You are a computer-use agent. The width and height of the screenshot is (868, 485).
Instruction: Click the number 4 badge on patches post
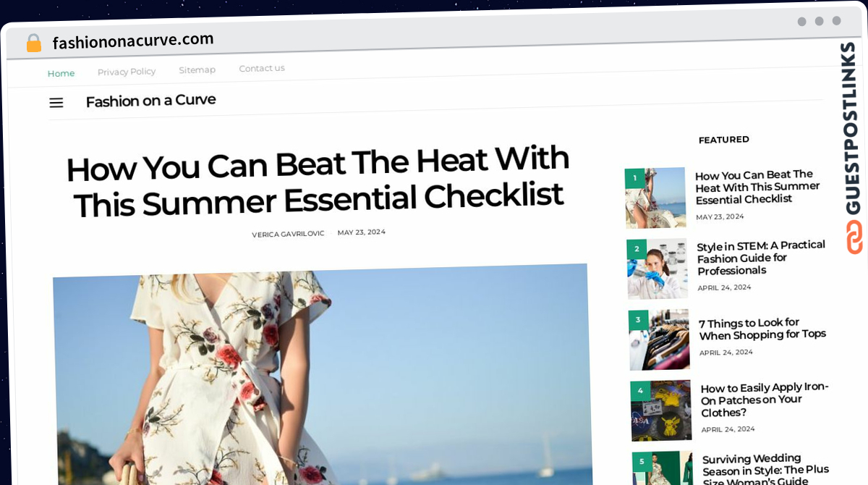(x=639, y=391)
